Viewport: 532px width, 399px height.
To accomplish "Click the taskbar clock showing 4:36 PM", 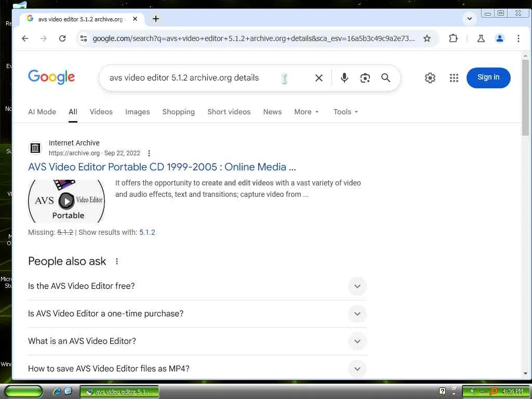I will pyautogui.click(x=512, y=392).
